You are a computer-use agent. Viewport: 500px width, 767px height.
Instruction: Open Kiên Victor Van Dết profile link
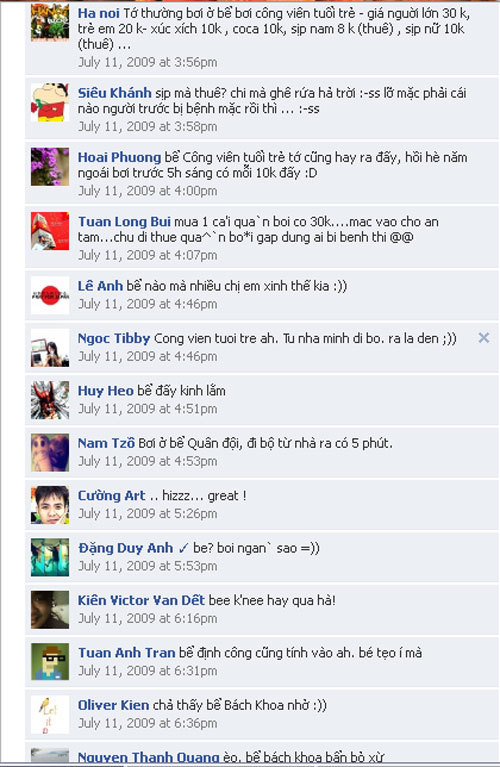[141, 600]
